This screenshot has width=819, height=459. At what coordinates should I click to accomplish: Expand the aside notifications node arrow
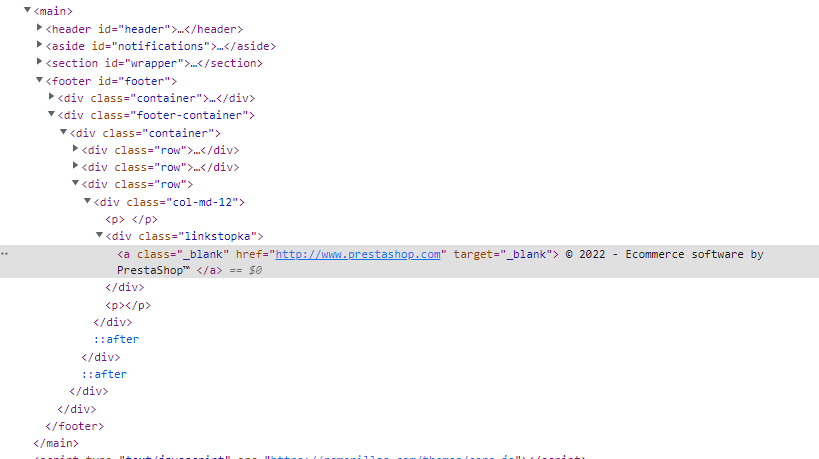pyautogui.click(x=39, y=44)
